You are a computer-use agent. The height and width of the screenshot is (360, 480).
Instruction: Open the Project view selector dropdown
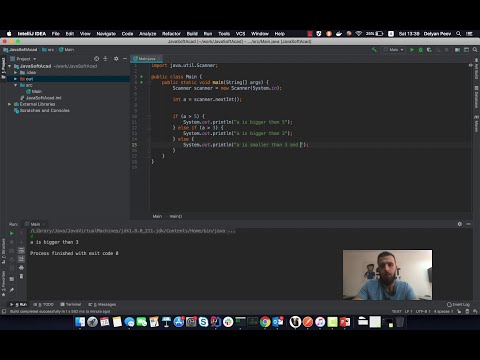(23, 59)
